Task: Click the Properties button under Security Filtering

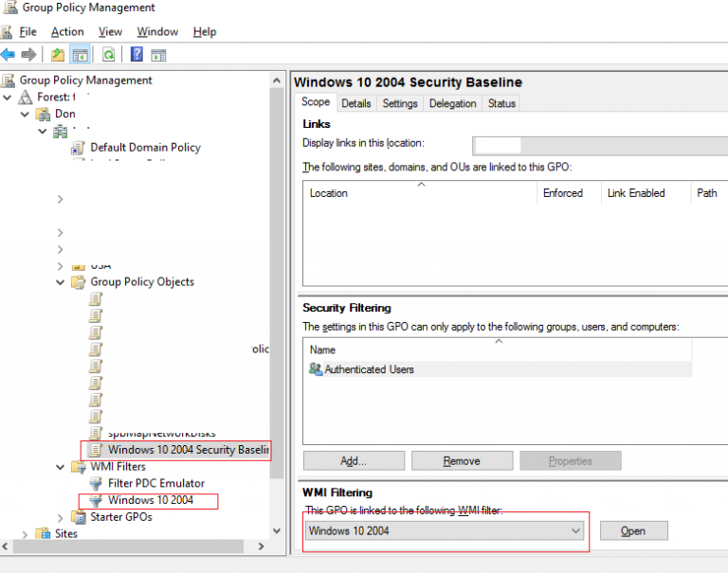Action: click(570, 460)
